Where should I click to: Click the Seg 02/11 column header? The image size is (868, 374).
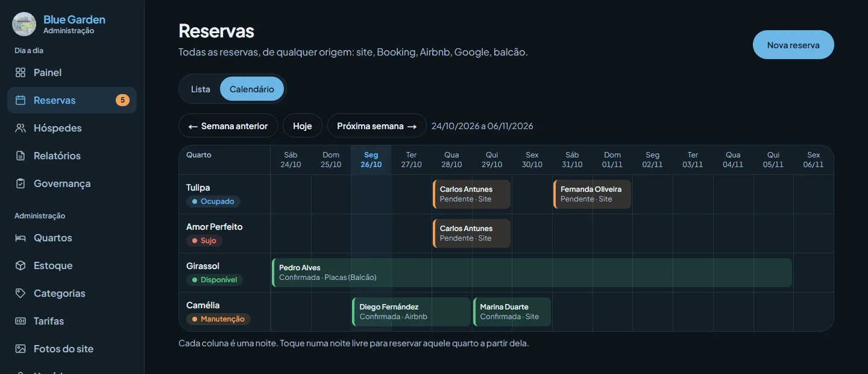coord(653,160)
